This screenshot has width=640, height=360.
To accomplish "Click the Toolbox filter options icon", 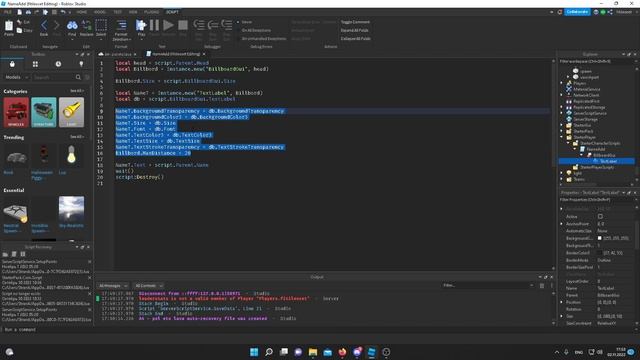I will pyautogui.click(x=87, y=77).
